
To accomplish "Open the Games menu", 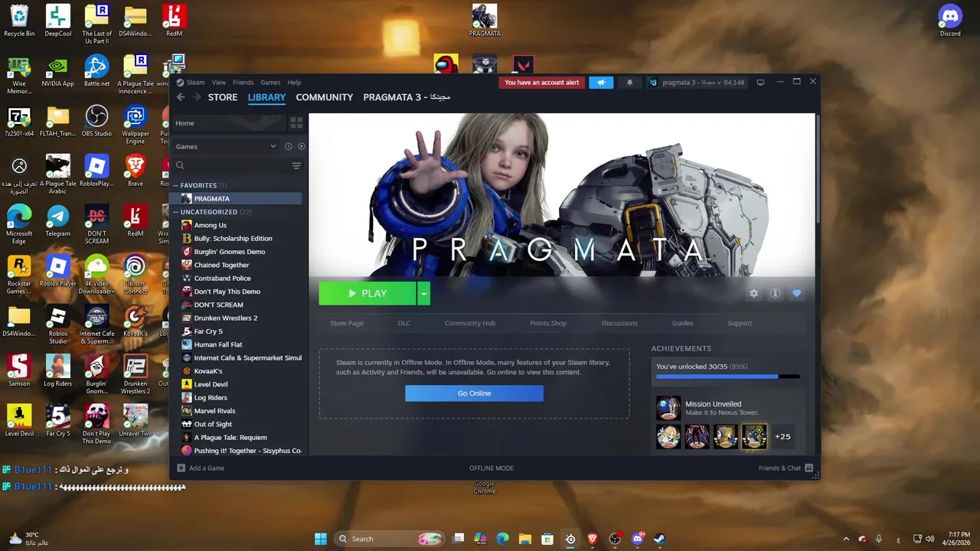I will (270, 83).
